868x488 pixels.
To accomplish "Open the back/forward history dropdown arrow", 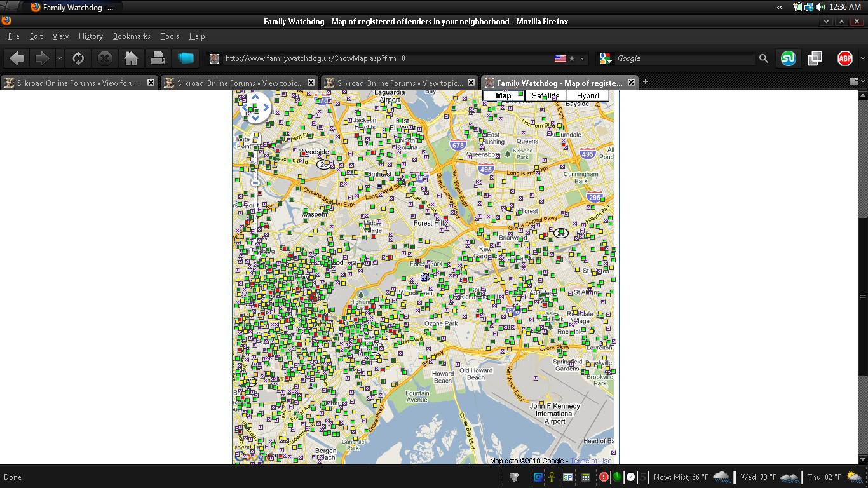I will click(x=59, y=58).
